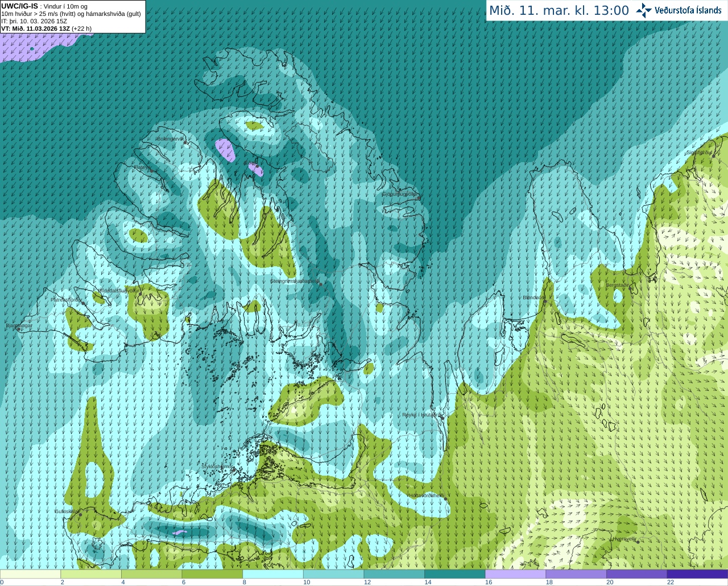Click the 'VT: Mið. 11.03.2026 13Z (+22 h)' line
Screen dimensions: 728x586
pyautogui.click(x=46, y=28)
